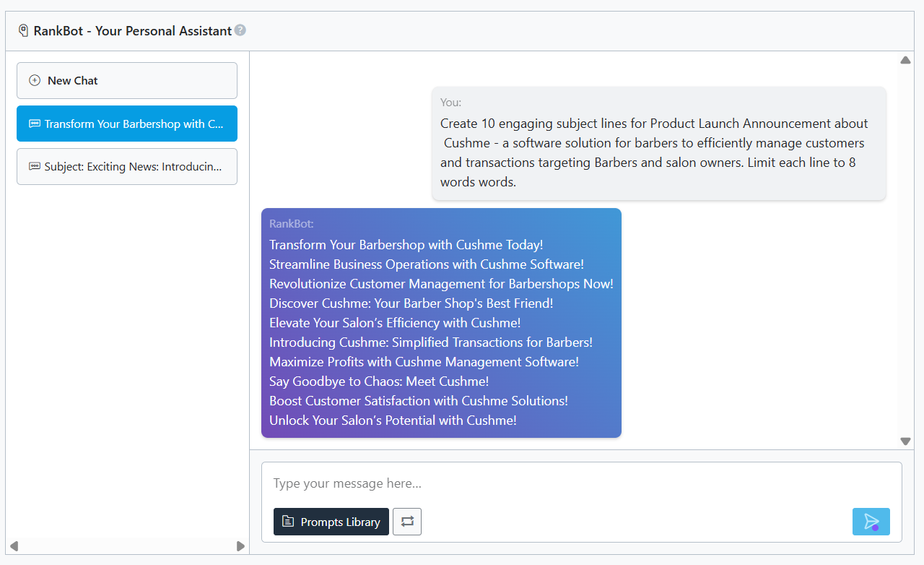Start a New Chat
Screen dimensions: 924x565
point(126,80)
